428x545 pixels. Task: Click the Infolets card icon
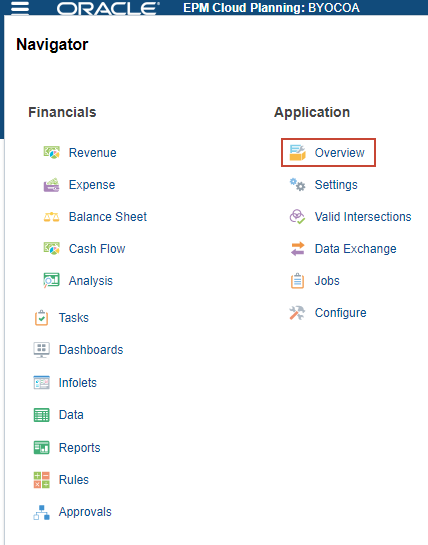tap(41, 383)
